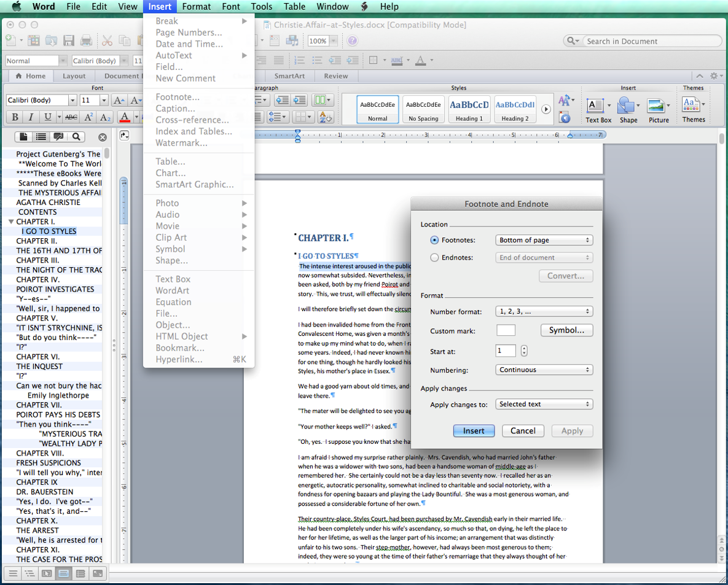Click the Superscript icon
This screenshot has height=585, width=728.
coord(89,117)
